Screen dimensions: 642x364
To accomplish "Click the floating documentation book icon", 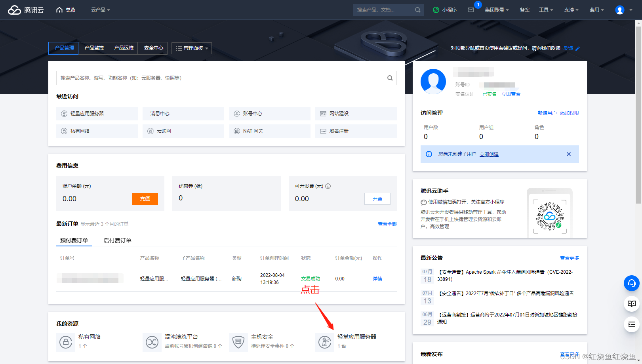I will pyautogui.click(x=632, y=304).
